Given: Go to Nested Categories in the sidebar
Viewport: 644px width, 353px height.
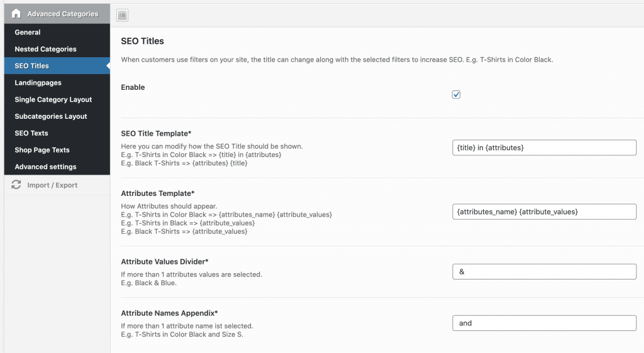Looking at the screenshot, I should (45, 49).
